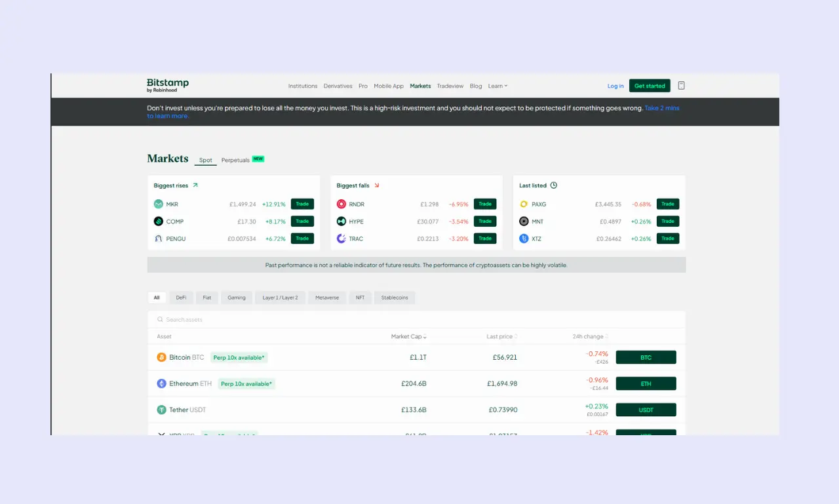
Task: Sort the table by 24h change
Action: coord(591,337)
